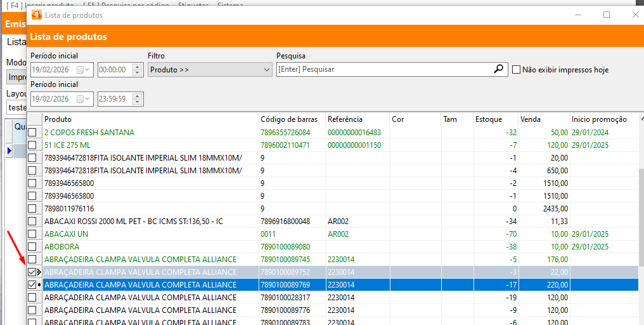Tick the checkbox for ABOBORA
This screenshot has width=644, height=325.
[32, 247]
